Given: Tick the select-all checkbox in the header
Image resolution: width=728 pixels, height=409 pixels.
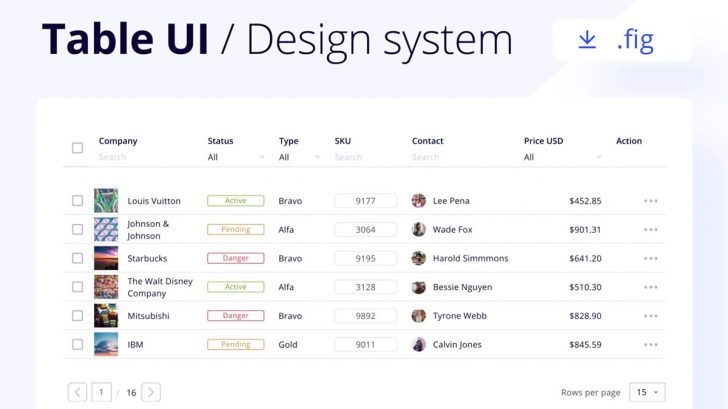Looking at the screenshot, I should [x=78, y=148].
